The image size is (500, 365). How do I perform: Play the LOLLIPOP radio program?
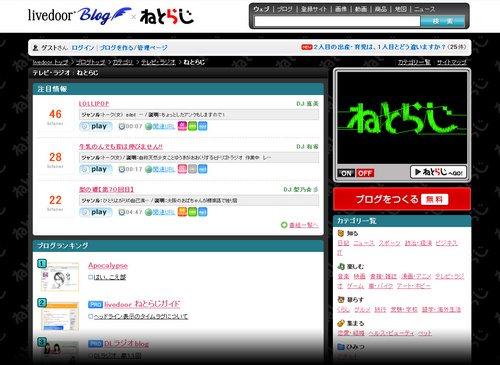tap(96, 126)
